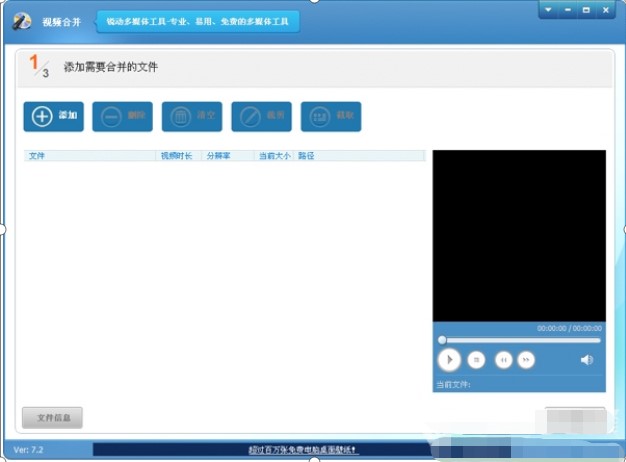Close the 视频合并 window
The image size is (626, 462).
point(606,10)
